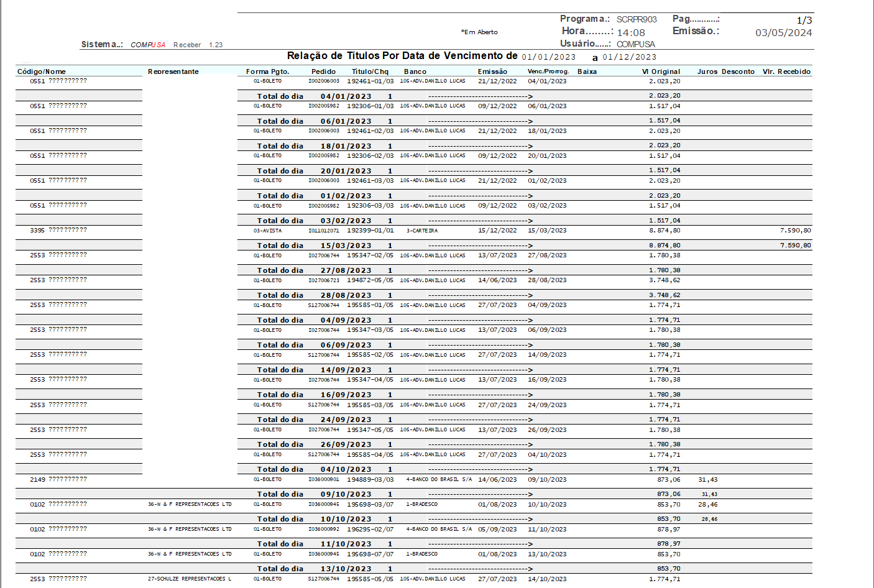Click the start date 01/01/2023 in title
Viewport: 874px width, 588px height.
548,57
